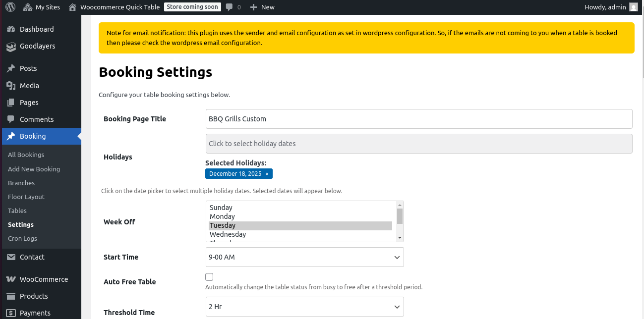
Task: Click the Booking Page Title field
Action: [418, 119]
